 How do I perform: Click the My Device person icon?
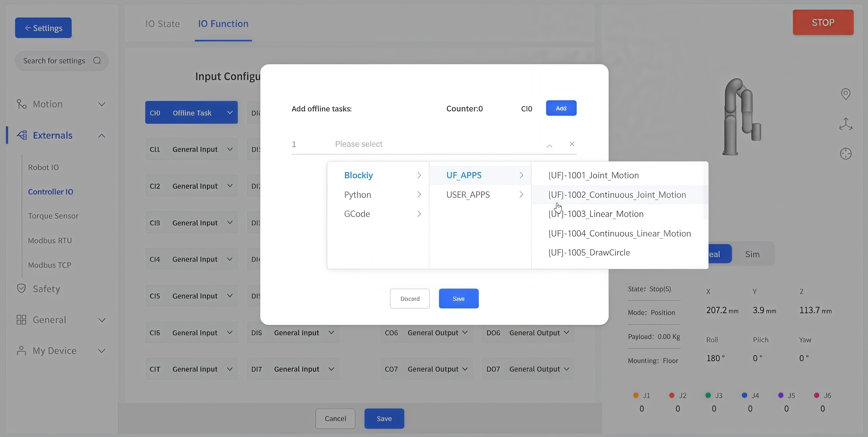click(x=22, y=351)
